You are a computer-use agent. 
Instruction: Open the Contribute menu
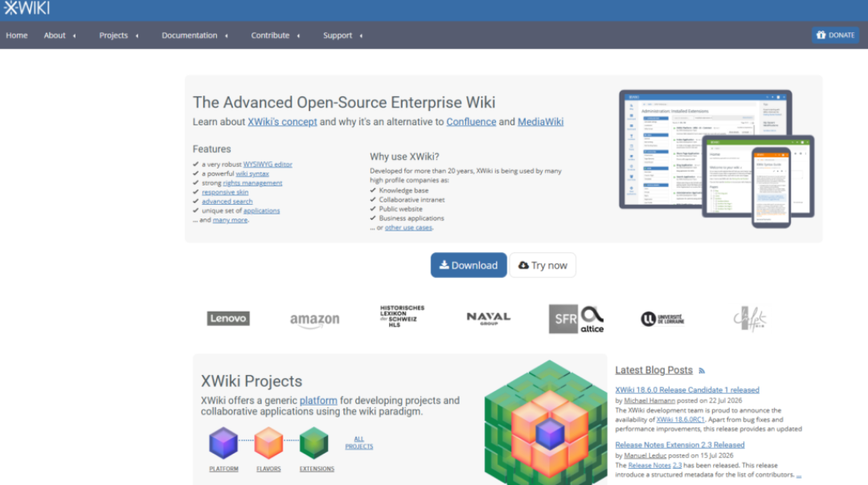coord(270,35)
